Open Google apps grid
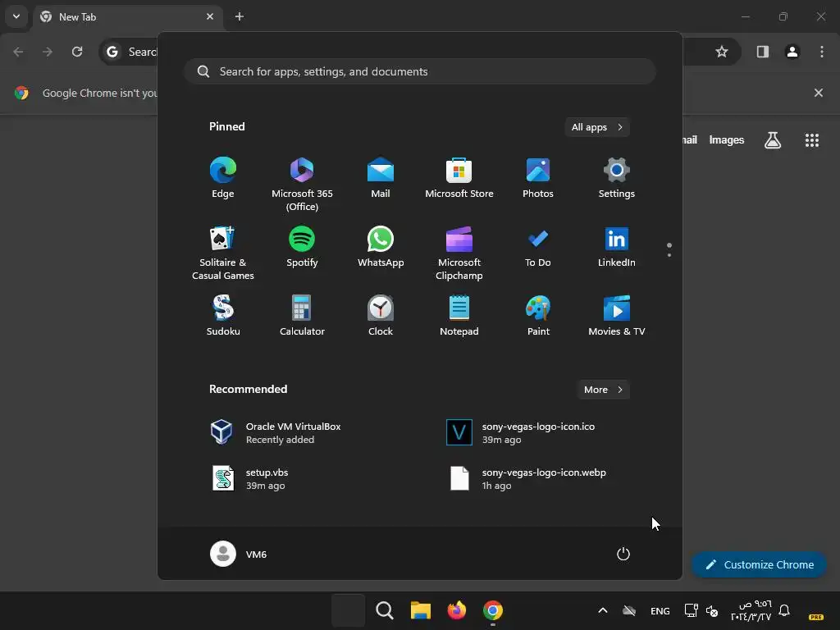 tap(812, 140)
